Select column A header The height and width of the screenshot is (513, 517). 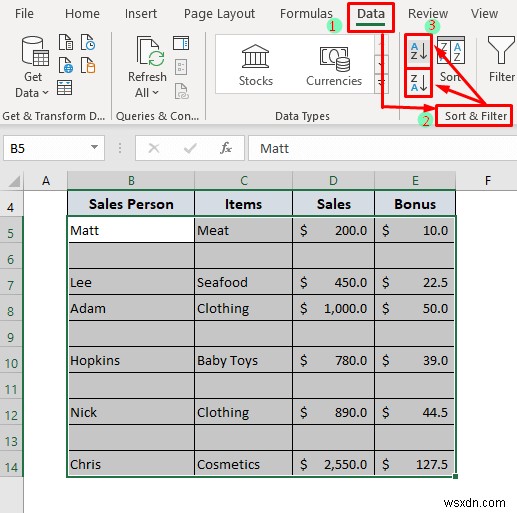click(x=46, y=181)
